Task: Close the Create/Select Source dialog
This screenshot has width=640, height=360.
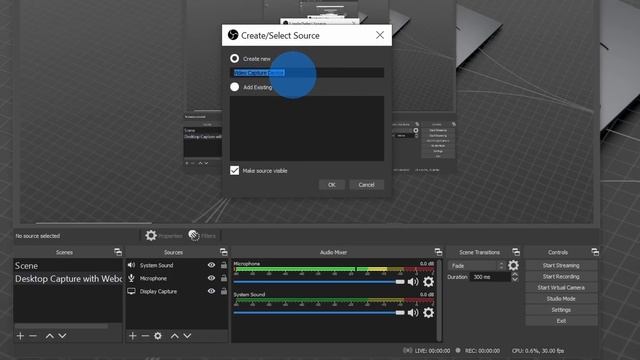Action: click(x=380, y=35)
